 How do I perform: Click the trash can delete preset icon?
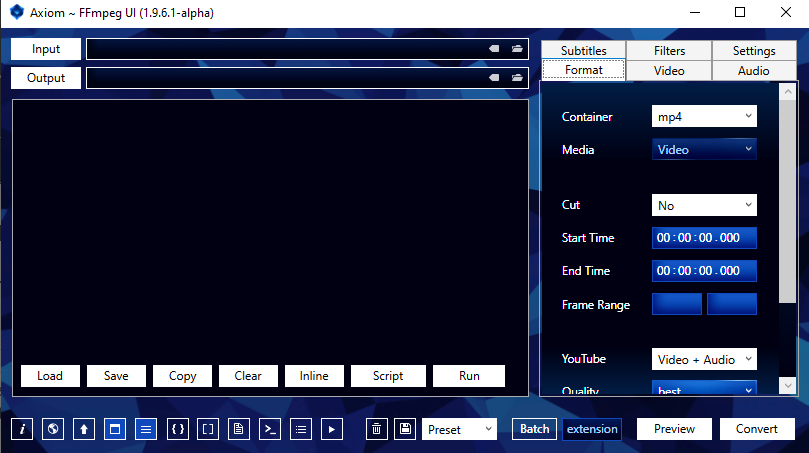pyautogui.click(x=377, y=429)
